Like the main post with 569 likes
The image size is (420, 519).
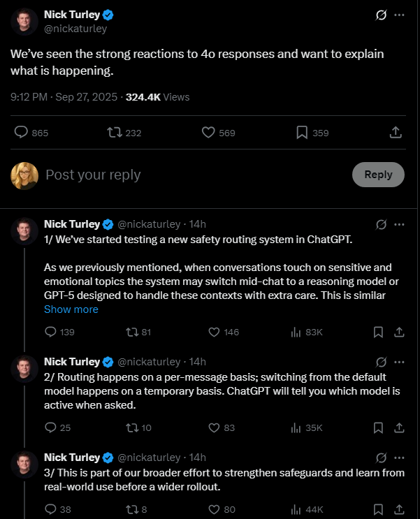208,133
